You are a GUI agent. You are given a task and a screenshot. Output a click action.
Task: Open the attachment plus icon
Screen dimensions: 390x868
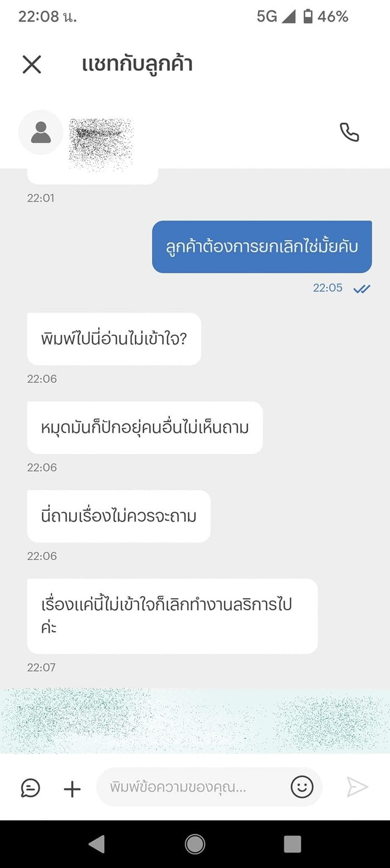[x=71, y=788]
